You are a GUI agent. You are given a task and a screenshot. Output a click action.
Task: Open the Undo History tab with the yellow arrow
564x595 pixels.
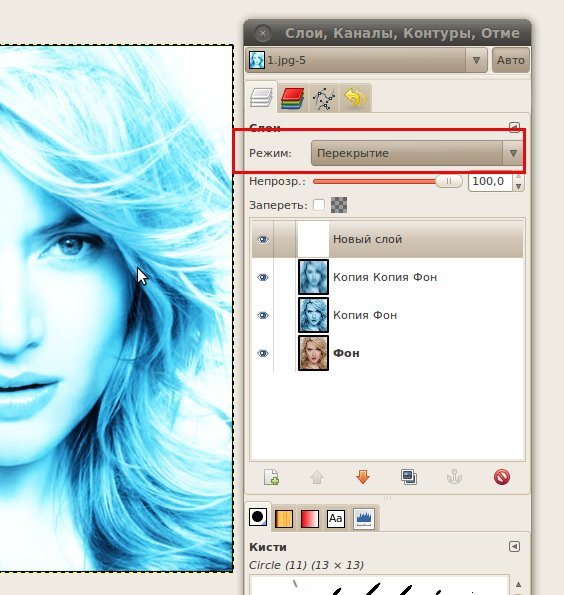click(x=355, y=98)
